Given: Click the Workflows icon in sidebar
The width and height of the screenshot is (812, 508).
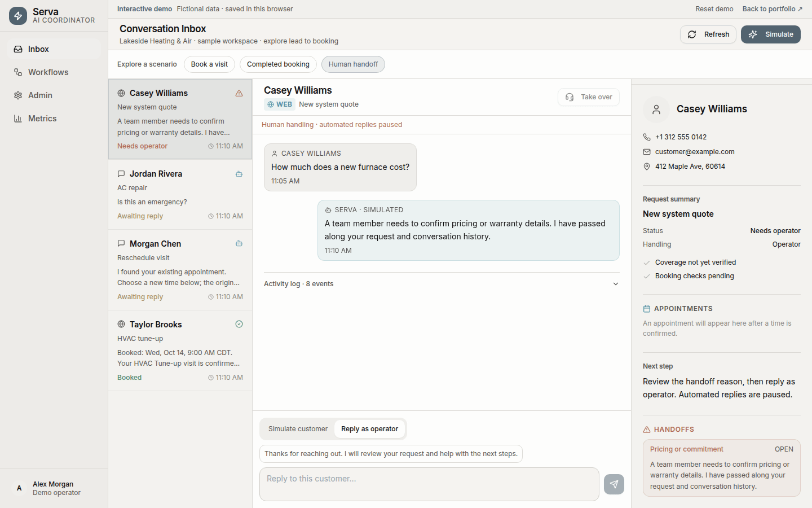Looking at the screenshot, I should 18,72.
